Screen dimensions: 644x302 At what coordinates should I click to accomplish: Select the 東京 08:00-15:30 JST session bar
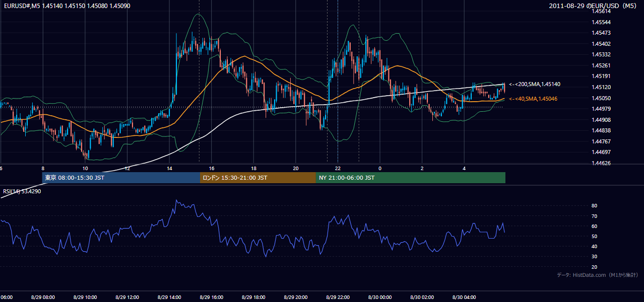(121, 178)
